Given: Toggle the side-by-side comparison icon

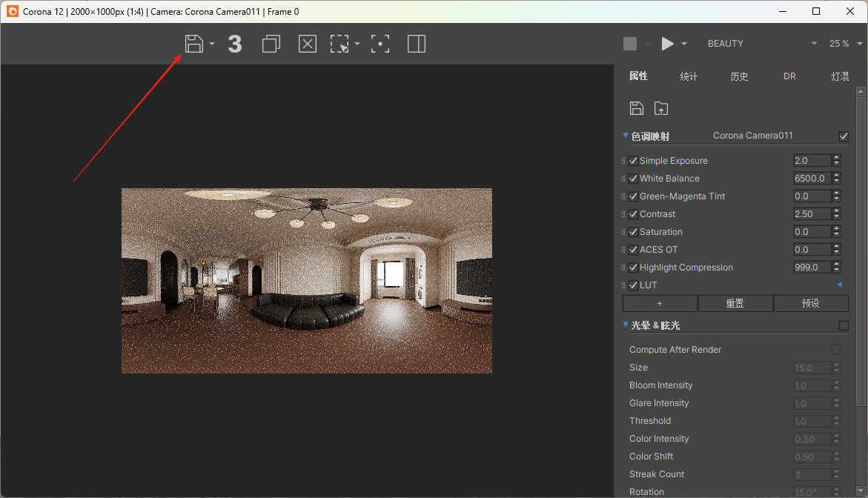Looking at the screenshot, I should pos(417,44).
